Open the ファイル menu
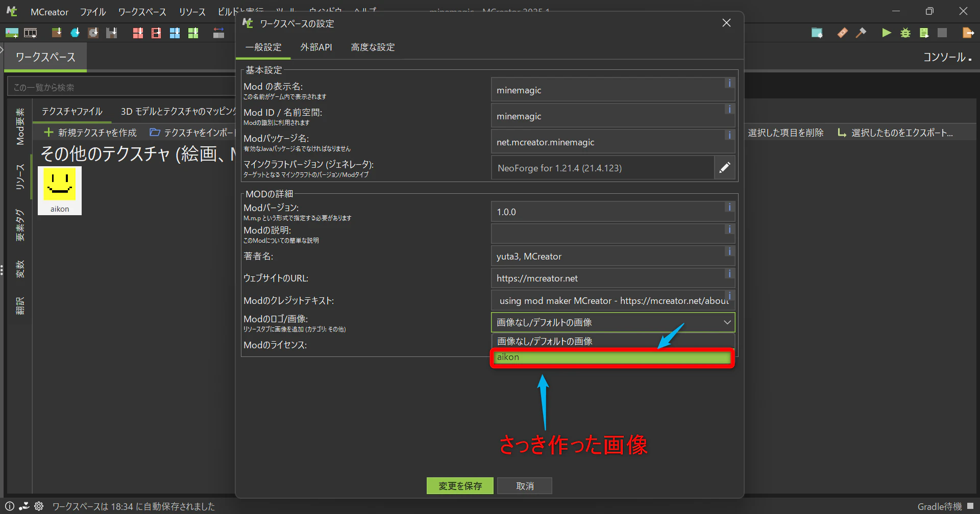Image resolution: width=980 pixels, height=514 pixels. (x=92, y=12)
